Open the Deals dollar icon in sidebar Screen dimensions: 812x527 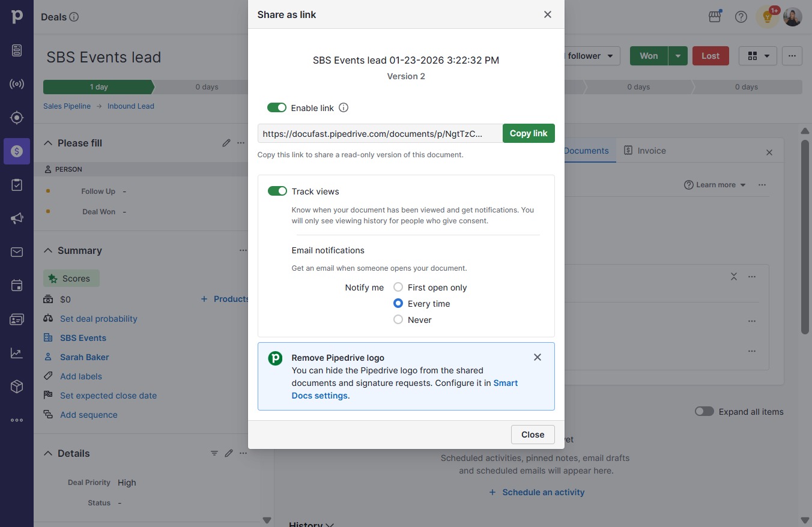(x=17, y=151)
